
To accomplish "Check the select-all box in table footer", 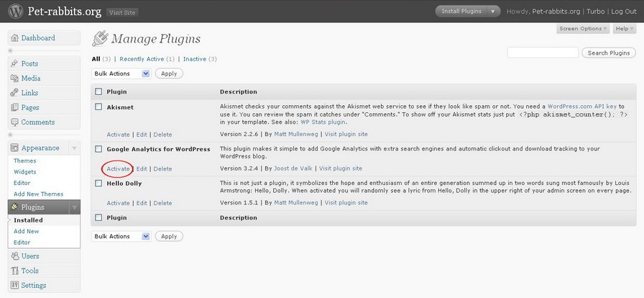I will tap(98, 217).
